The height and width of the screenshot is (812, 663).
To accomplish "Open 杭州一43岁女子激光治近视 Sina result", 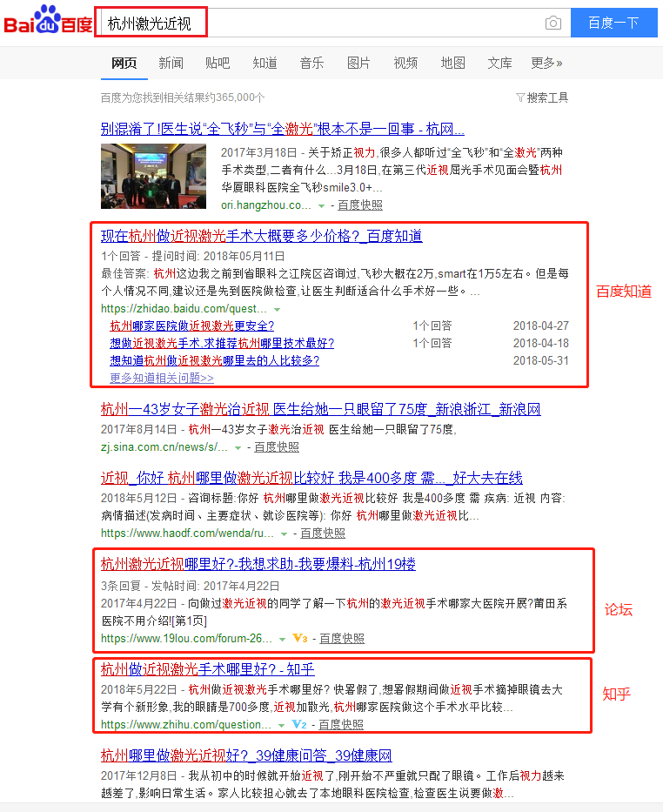I will (320, 409).
